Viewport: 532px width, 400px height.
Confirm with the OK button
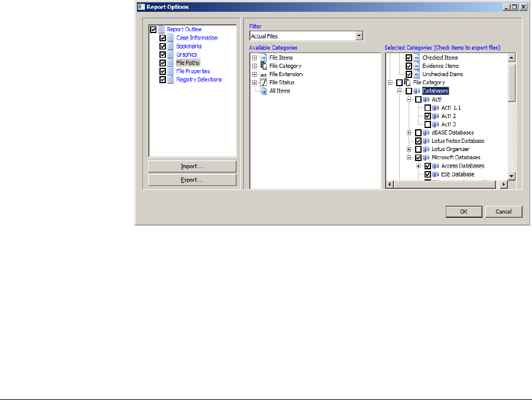pyautogui.click(x=464, y=212)
